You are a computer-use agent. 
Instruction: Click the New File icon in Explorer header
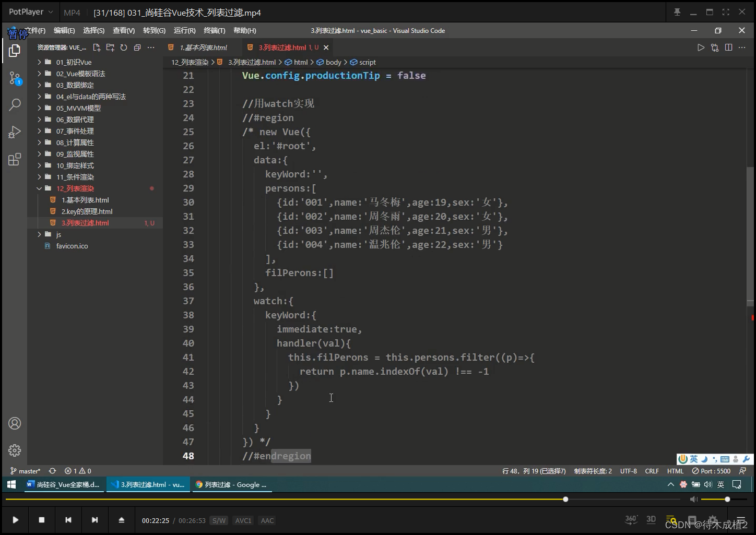coord(97,47)
